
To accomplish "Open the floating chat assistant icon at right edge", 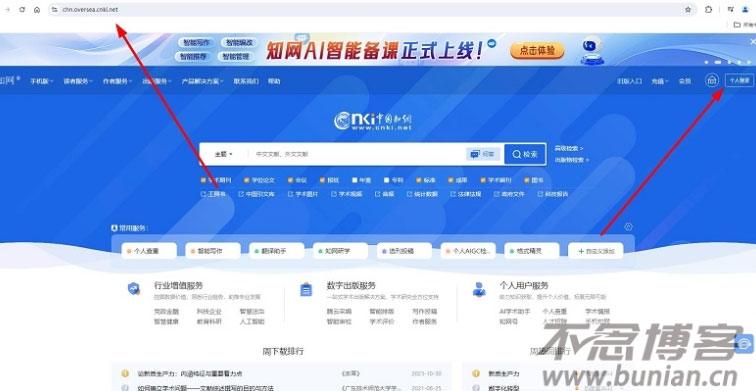I will 745,344.
